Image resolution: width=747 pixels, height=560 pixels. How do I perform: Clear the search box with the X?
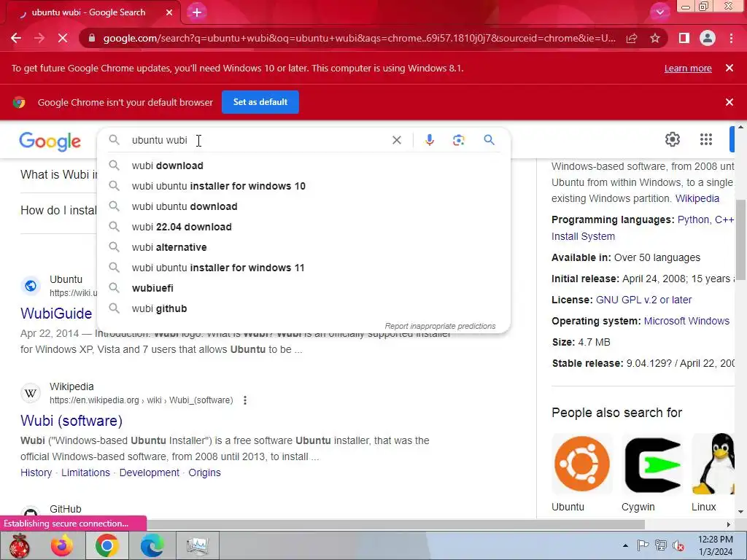(396, 140)
